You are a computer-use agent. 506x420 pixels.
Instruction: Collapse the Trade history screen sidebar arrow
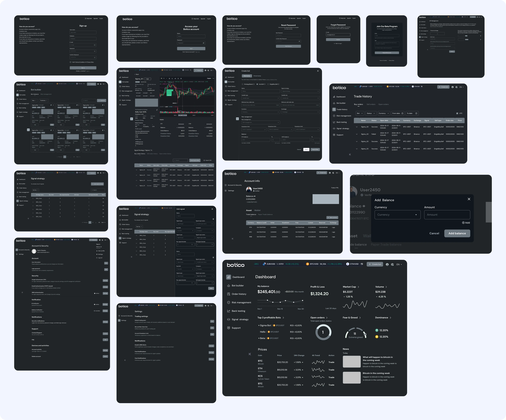coord(350,155)
